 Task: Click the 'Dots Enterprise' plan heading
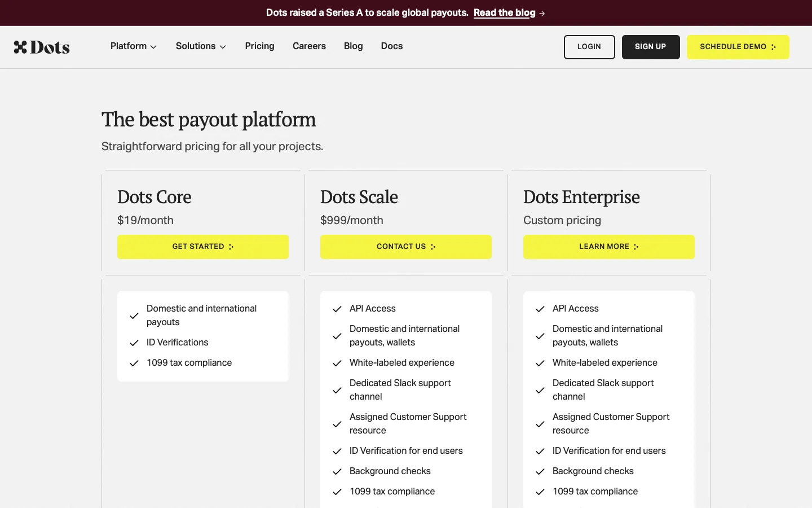coord(581,197)
